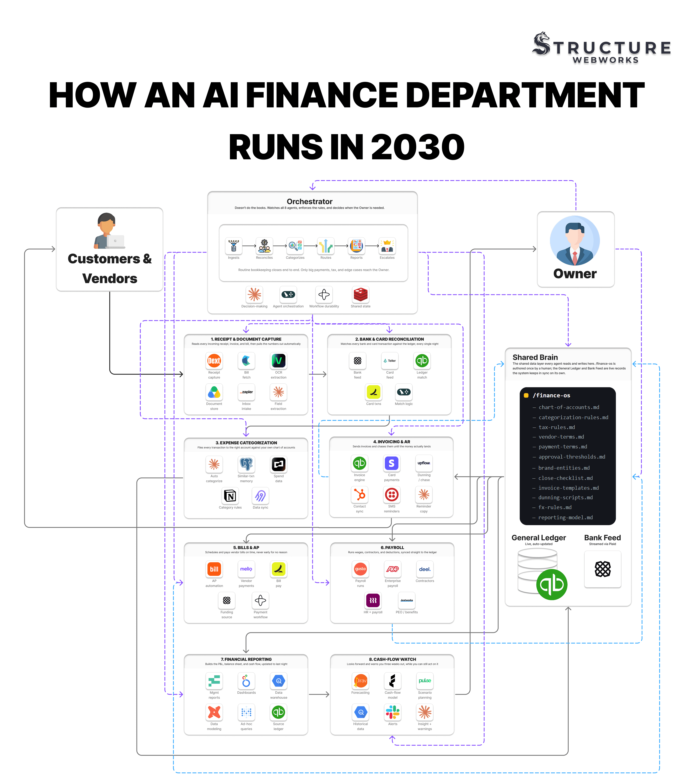Click the Redis Shared state icon
Image resolution: width=694 pixels, height=784 pixels.
[361, 295]
